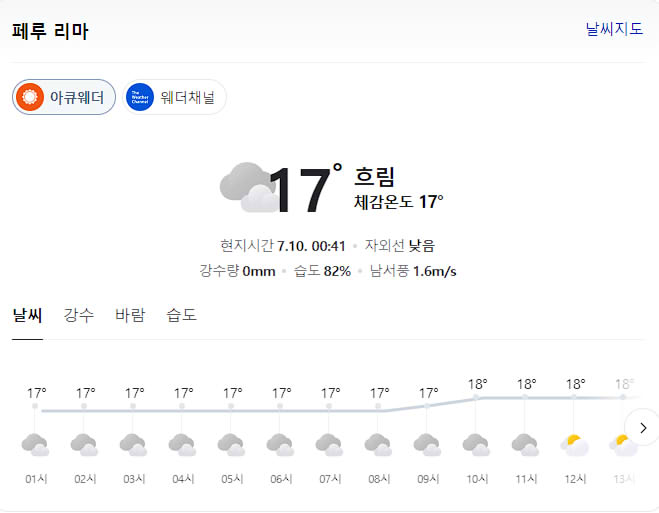
Task: Open the 바람 tab
Action: (130, 315)
